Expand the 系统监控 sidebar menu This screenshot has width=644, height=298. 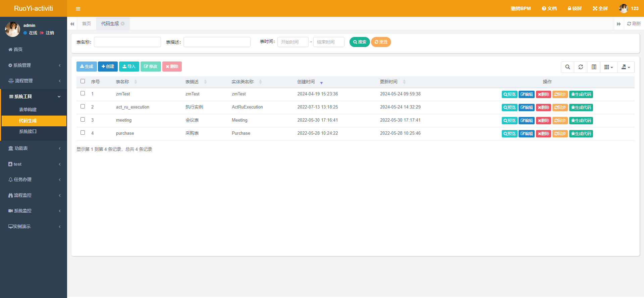[x=34, y=211]
